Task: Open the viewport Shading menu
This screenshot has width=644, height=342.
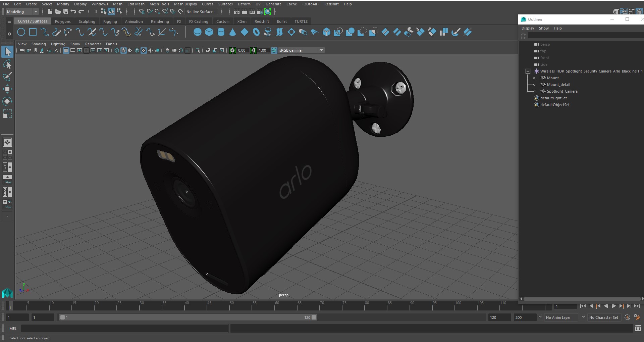Action: [x=39, y=44]
